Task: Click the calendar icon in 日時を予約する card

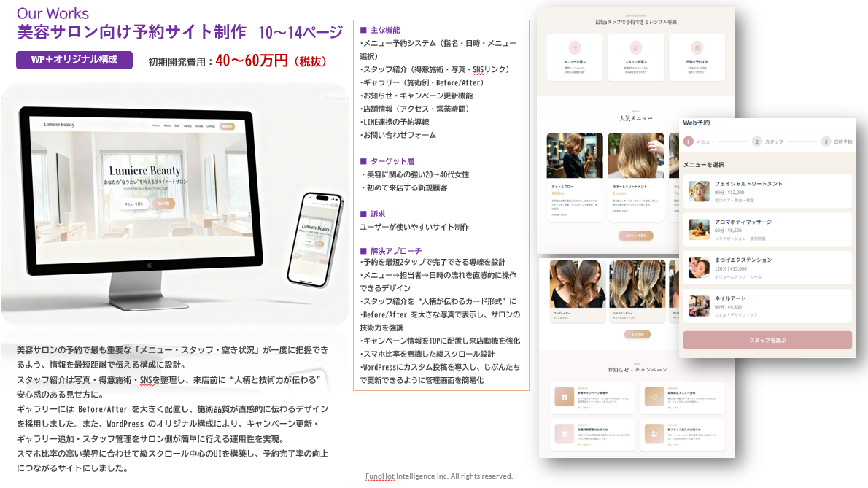Action: click(696, 48)
